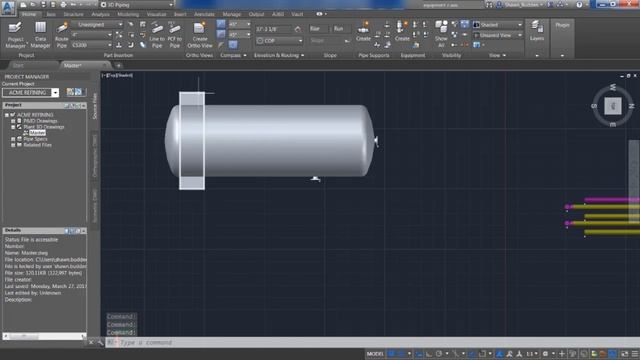
Task: Open the Unsaved View dropdown
Action: point(498,36)
